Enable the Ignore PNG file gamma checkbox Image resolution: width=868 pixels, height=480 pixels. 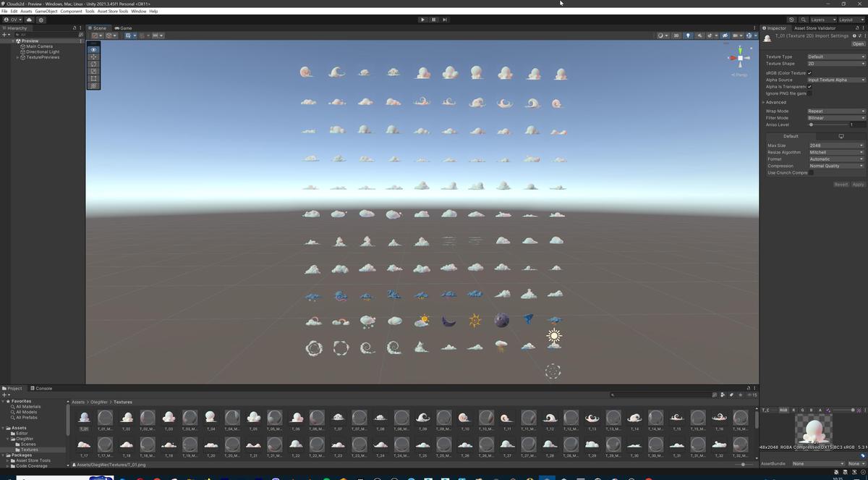click(809, 93)
